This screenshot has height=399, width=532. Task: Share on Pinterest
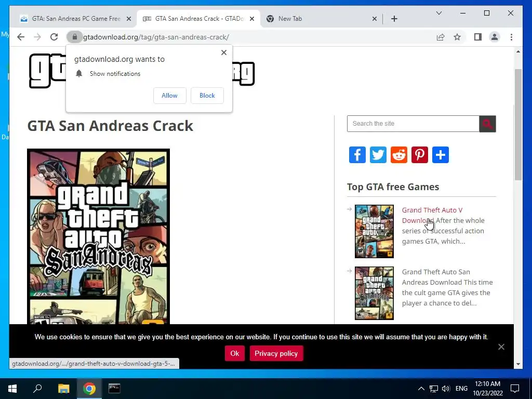pyautogui.click(x=420, y=155)
